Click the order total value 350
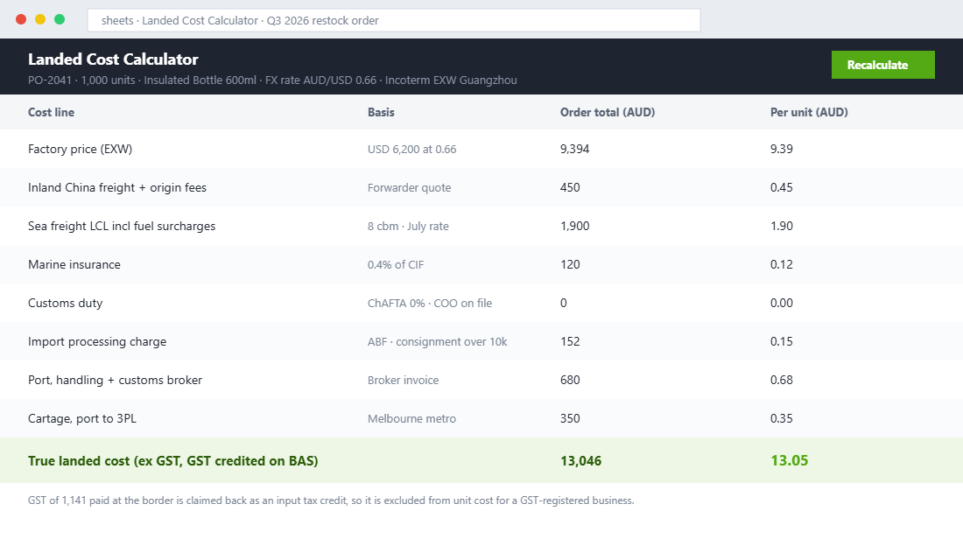This screenshot has width=963, height=560. pos(569,419)
